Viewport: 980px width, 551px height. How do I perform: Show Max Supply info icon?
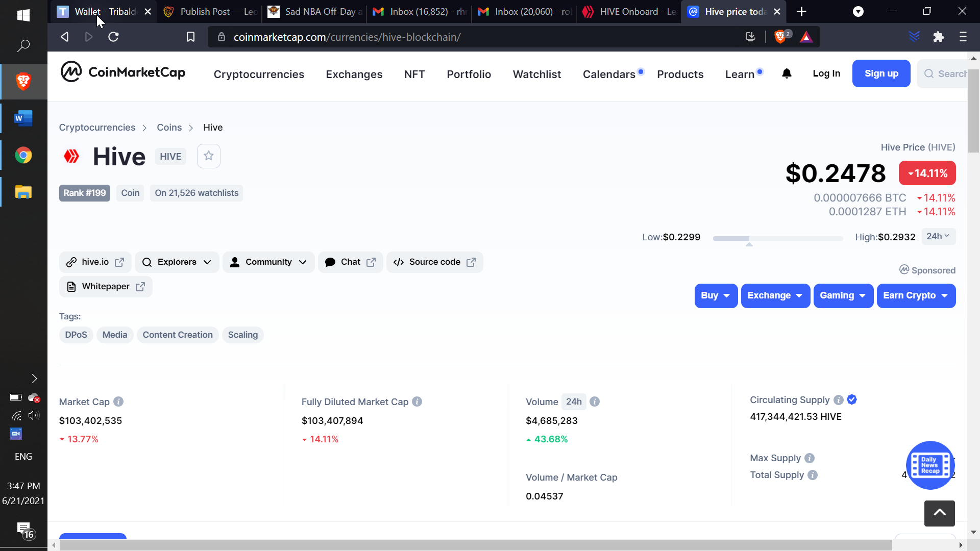[x=810, y=458]
